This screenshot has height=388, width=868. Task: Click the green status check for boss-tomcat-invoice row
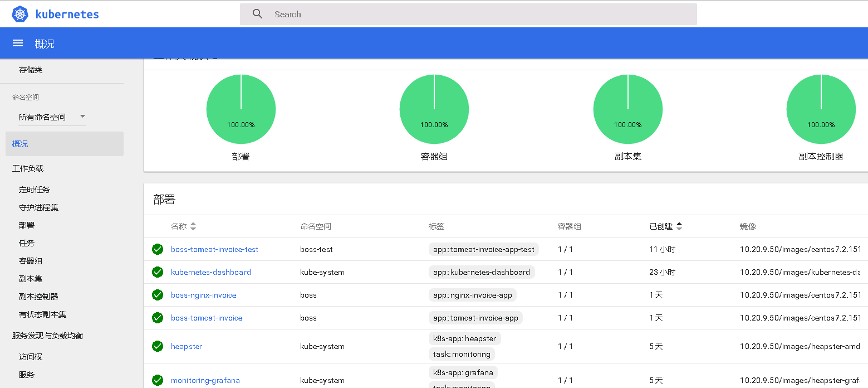pos(158,318)
